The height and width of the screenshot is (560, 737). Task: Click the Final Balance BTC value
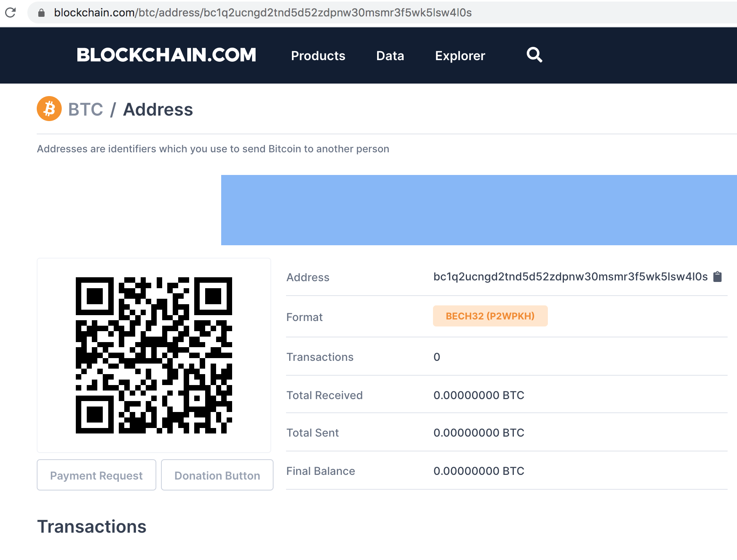(x=479, y=471)
